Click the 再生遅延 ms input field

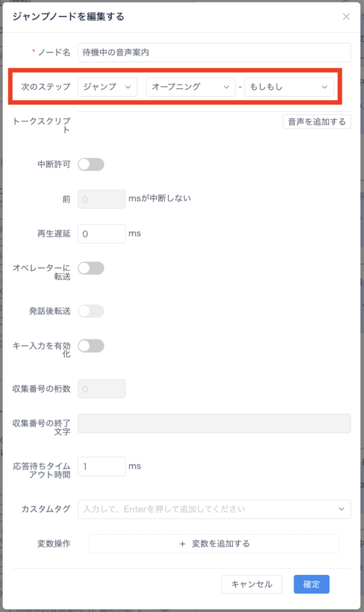point(102,234)
